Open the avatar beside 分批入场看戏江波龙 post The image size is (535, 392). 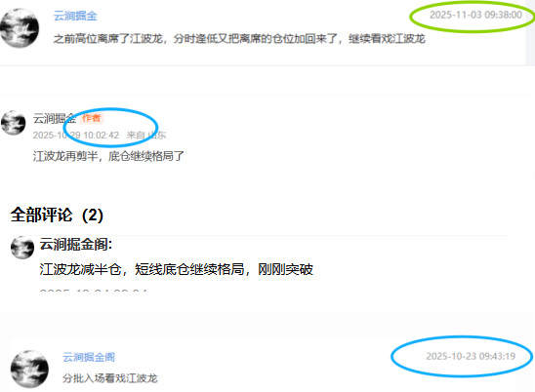(x=29, y=370)
